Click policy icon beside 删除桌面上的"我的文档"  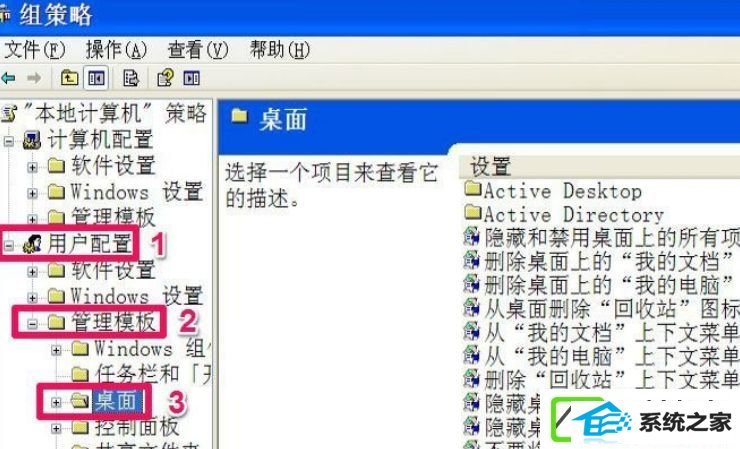pos(471,260)
